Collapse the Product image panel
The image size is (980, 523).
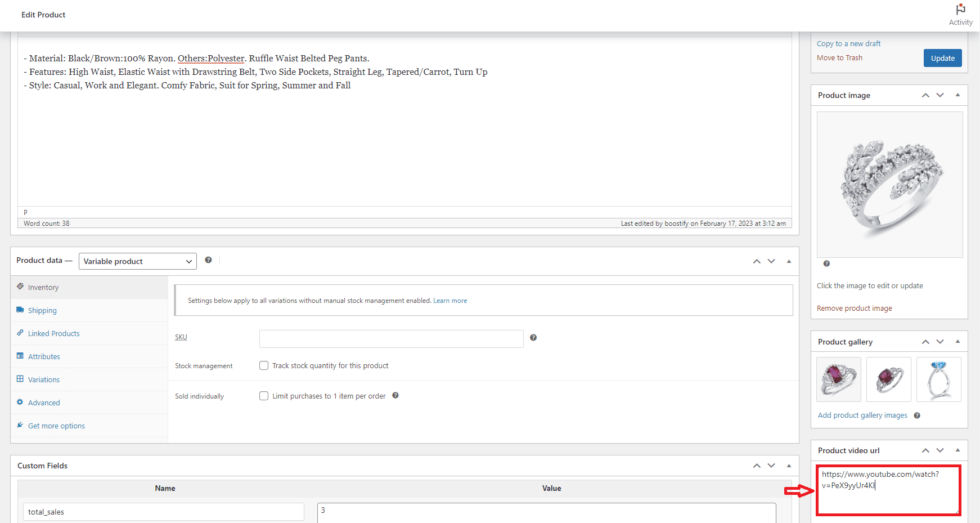tap(957, 95)
